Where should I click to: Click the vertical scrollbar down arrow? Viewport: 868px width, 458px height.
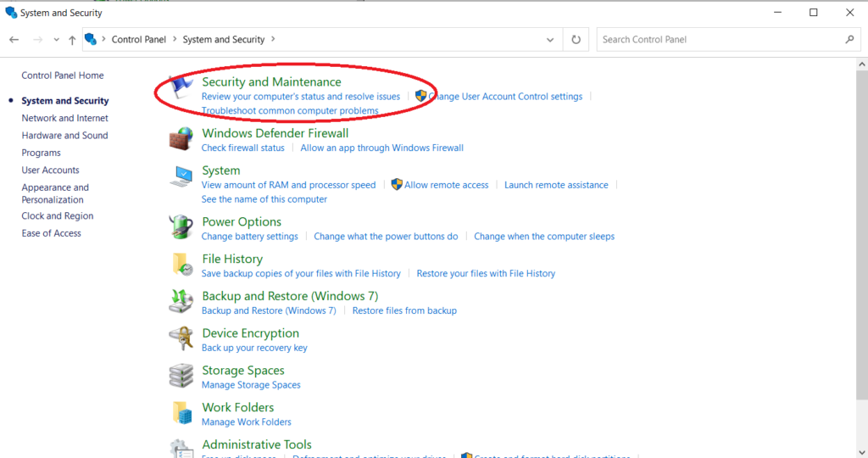click(862, 452)
